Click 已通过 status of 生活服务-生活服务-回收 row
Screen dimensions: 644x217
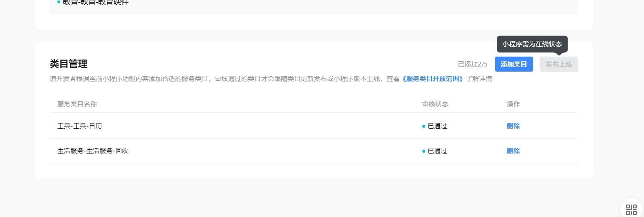(x=437, y=151)
